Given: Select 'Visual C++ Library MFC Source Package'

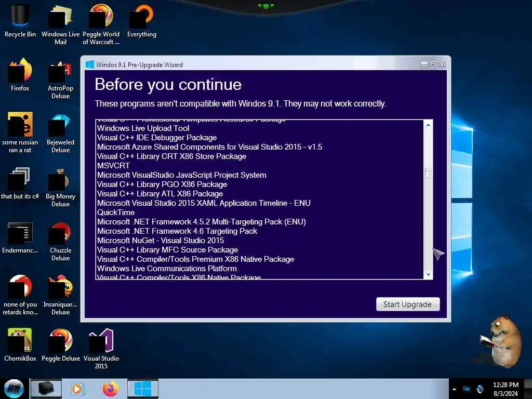Looking at the screenshot, I should pyautogui.click(x=168, y=250).
